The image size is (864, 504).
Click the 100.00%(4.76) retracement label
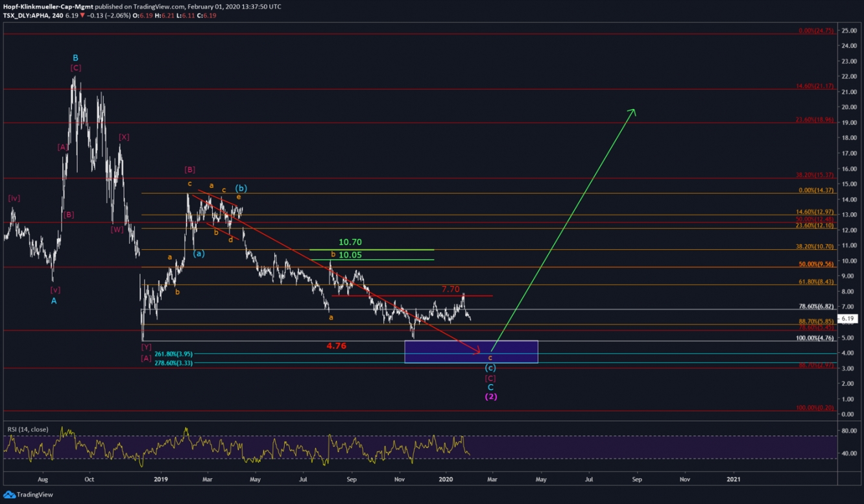[815, 338]
